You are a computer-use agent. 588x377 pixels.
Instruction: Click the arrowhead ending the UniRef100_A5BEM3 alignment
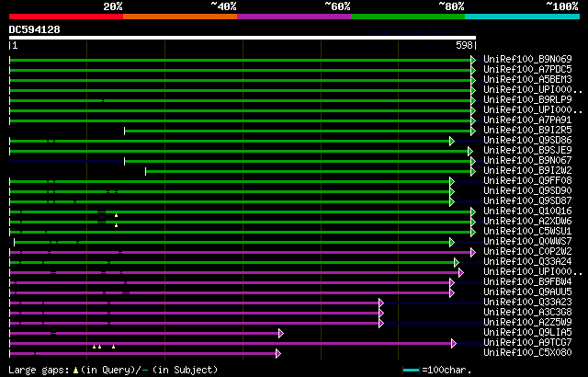473,80
